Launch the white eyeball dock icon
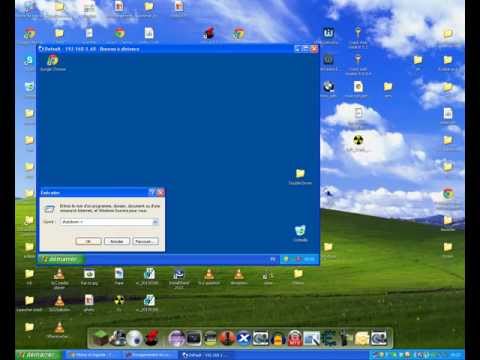480x360 pixels. coord(135,338)
